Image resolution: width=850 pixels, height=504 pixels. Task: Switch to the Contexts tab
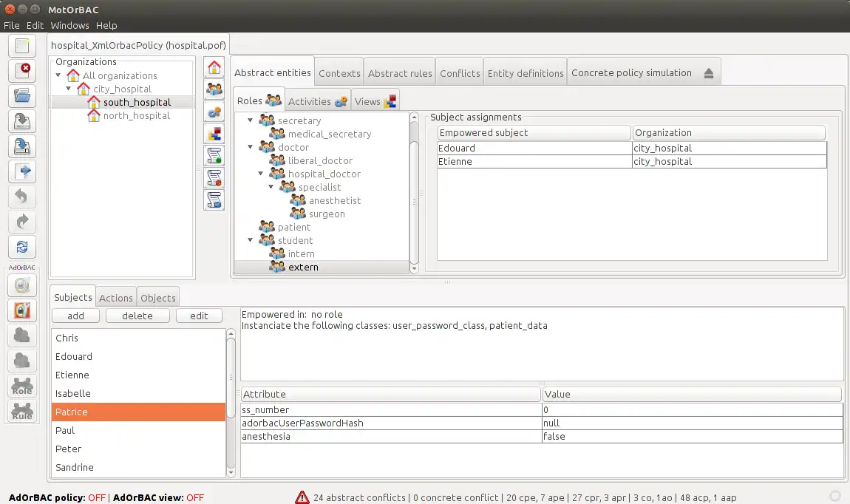pyautogui.click(x=339, y=73)
